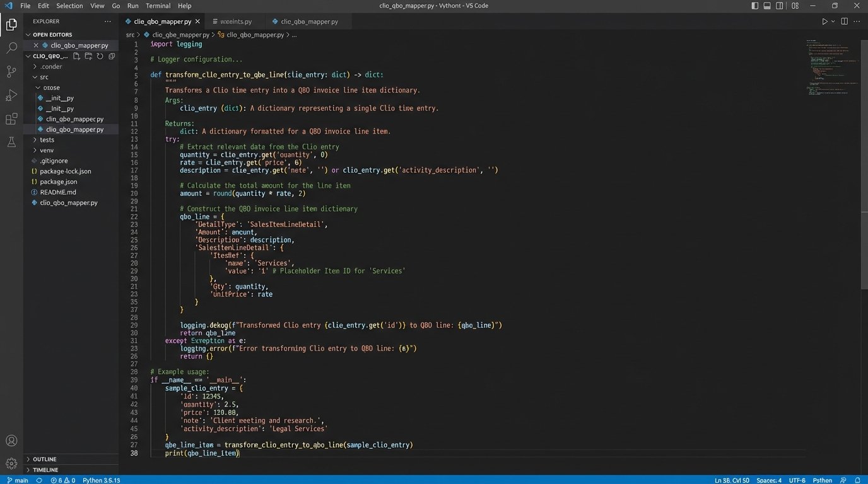Open the Extensions view

tap(11, 119)
